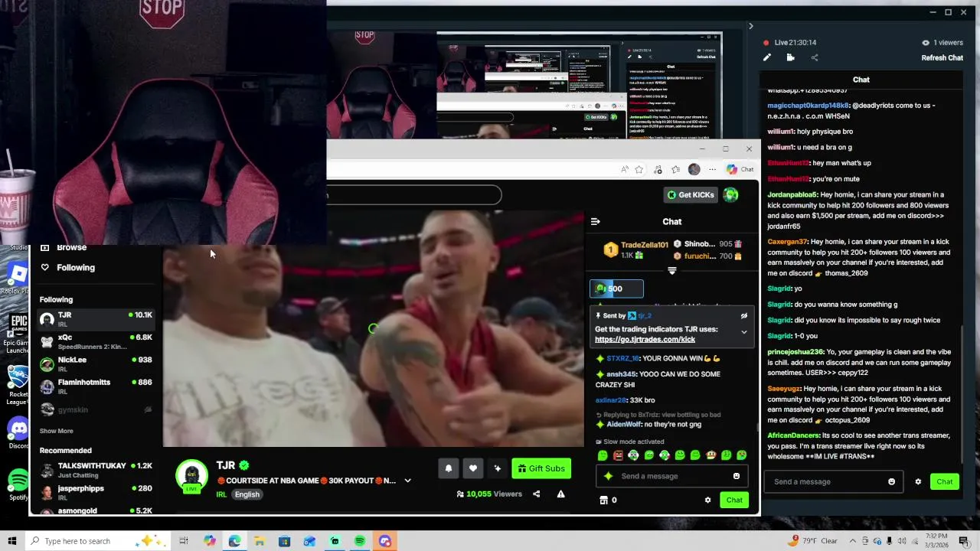
Task: Click the first green emote in quick emotes
Action: click(603, 455)
